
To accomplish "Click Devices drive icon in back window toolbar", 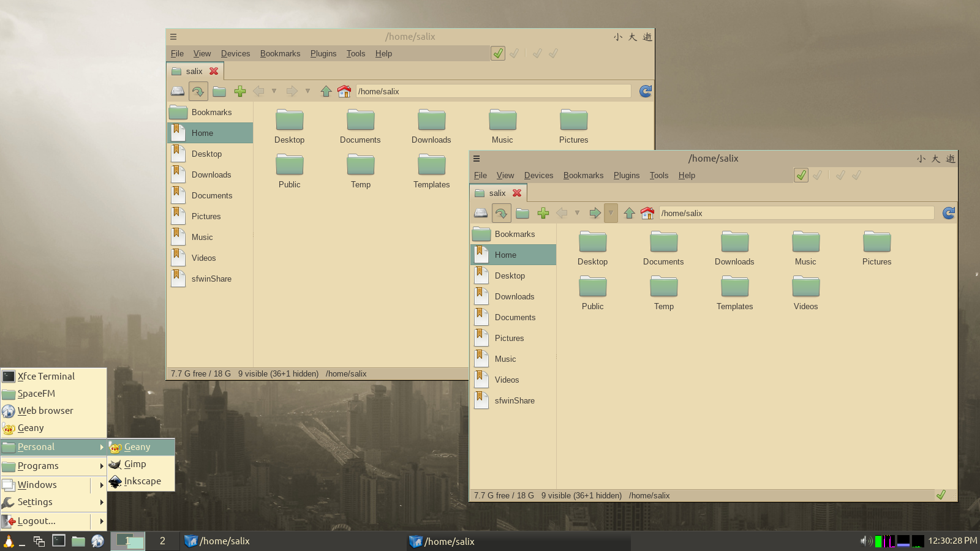I will coord(178,91).
